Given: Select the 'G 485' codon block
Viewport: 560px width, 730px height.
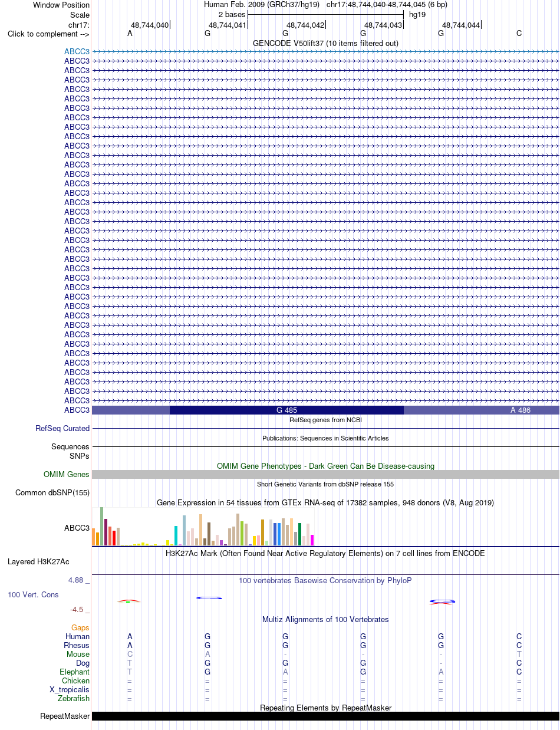Looking at the screenshot, I should click(286, 410).
